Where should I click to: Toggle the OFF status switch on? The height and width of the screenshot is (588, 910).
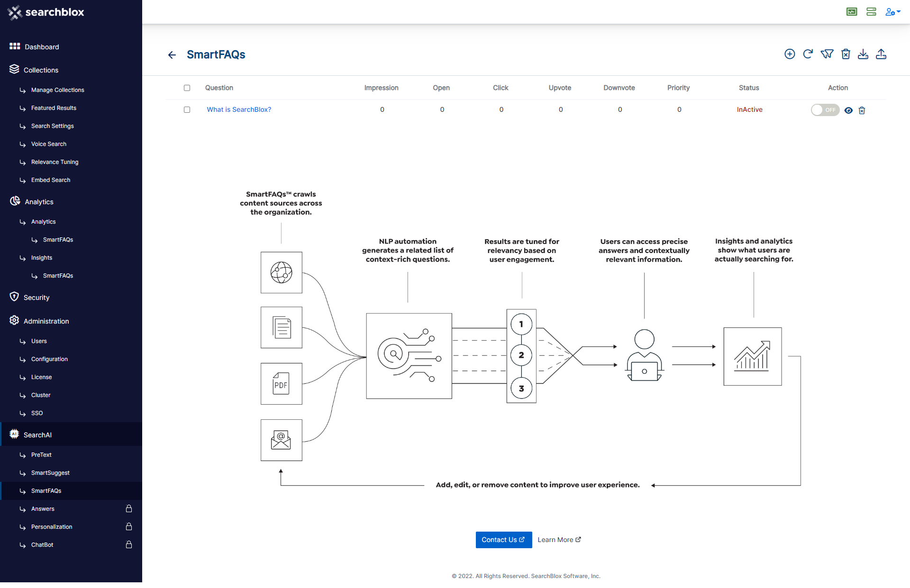click(825, 110)
